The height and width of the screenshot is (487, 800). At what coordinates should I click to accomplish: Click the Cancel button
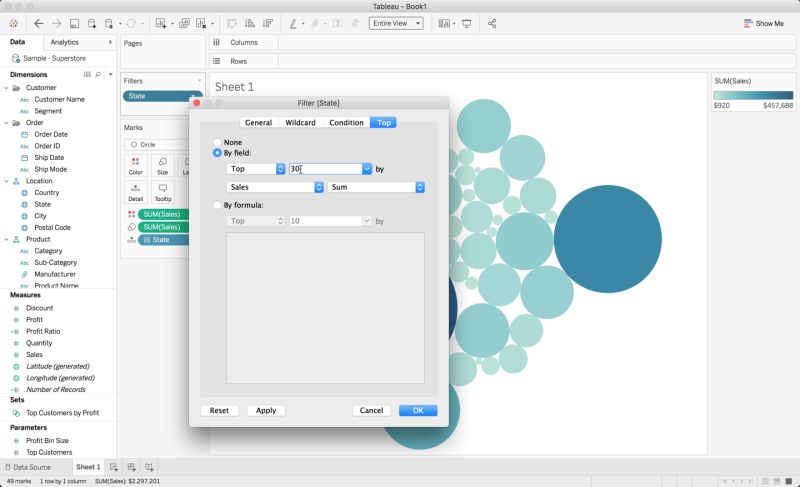tap(371, 411)
